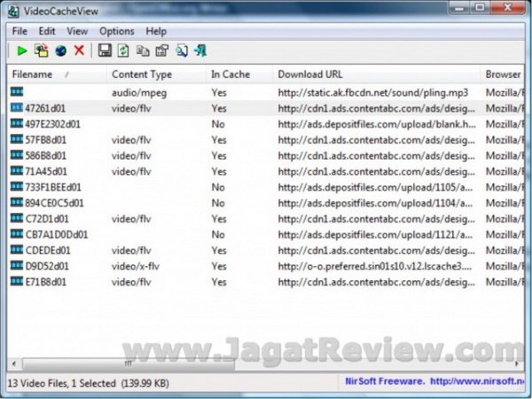Sort by Browser column header
Image resolution: width=532 pixels, height=399 pixels.
coord(503,74)
